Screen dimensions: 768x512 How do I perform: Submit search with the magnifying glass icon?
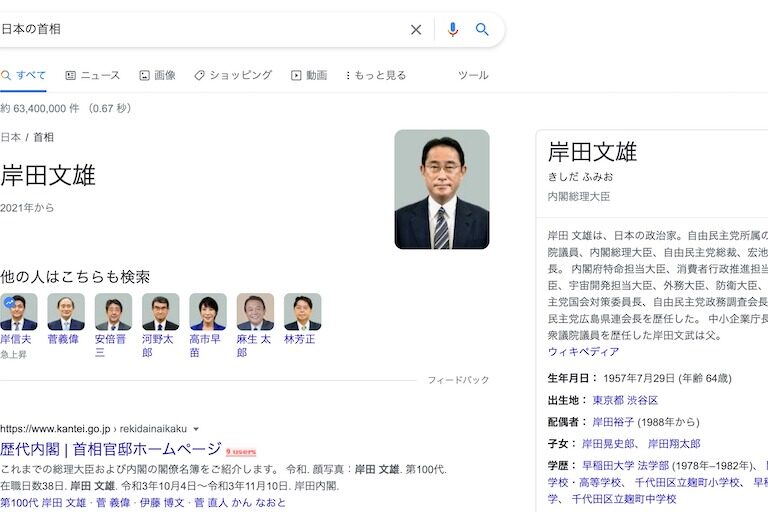(x=482, y=29)
